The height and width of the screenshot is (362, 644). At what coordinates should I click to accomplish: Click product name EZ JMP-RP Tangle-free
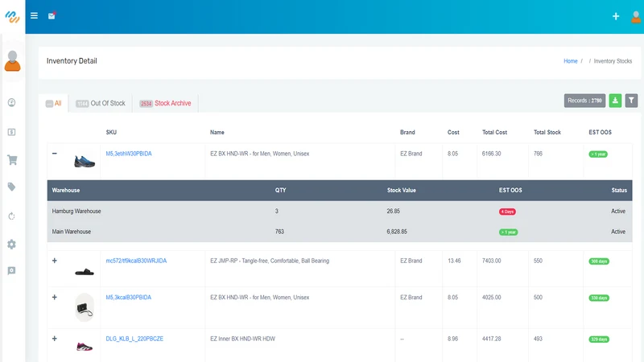270,261
